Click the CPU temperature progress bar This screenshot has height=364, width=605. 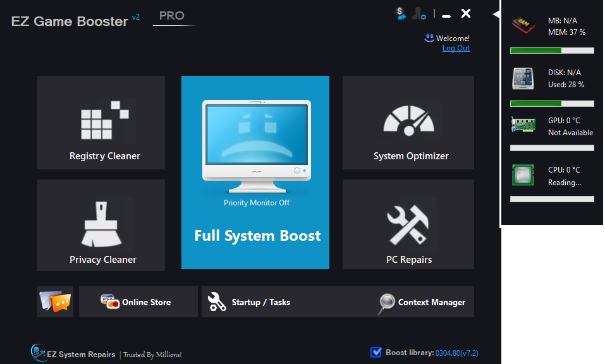[552, 199]
